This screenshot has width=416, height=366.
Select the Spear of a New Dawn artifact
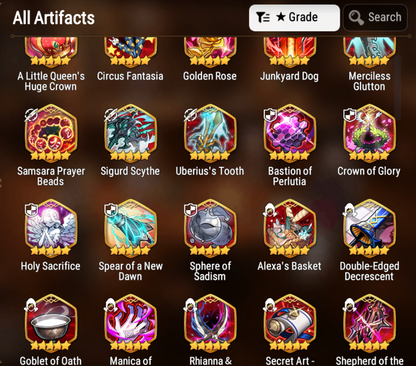pos(130,228)
